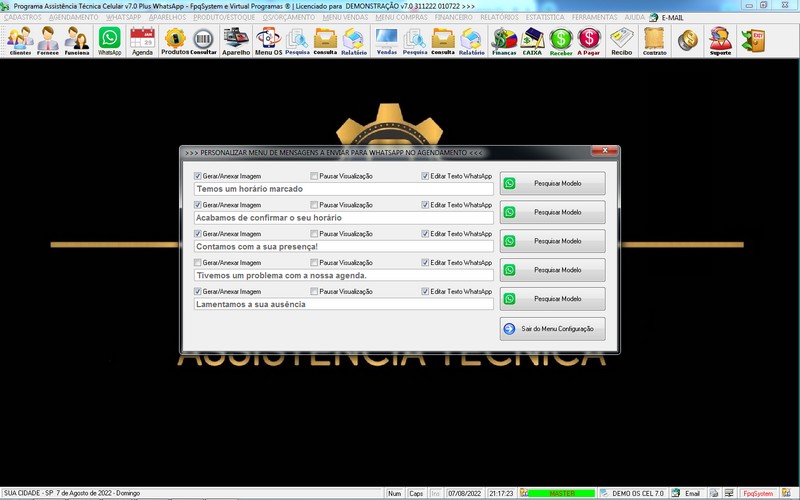Screen dimensions: 800x500
Task: Click the Consulta icon right of Vendas group Pesquisa
Action: pos(443,41)
